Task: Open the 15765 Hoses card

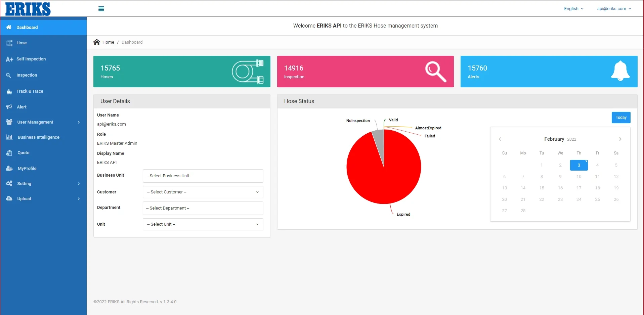Action: [x=182, y=72]
